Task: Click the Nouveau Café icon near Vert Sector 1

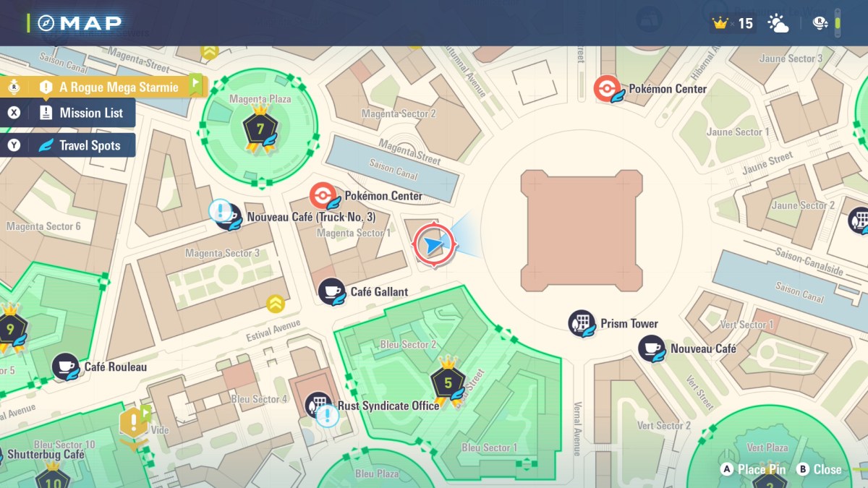Action: pos(652,348)
